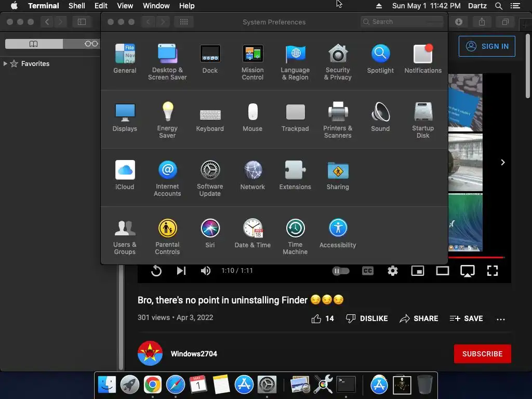Viewport: 532px width, 399px height.
Task: Toggle closed captions on the video
Action: pos(368,271)
